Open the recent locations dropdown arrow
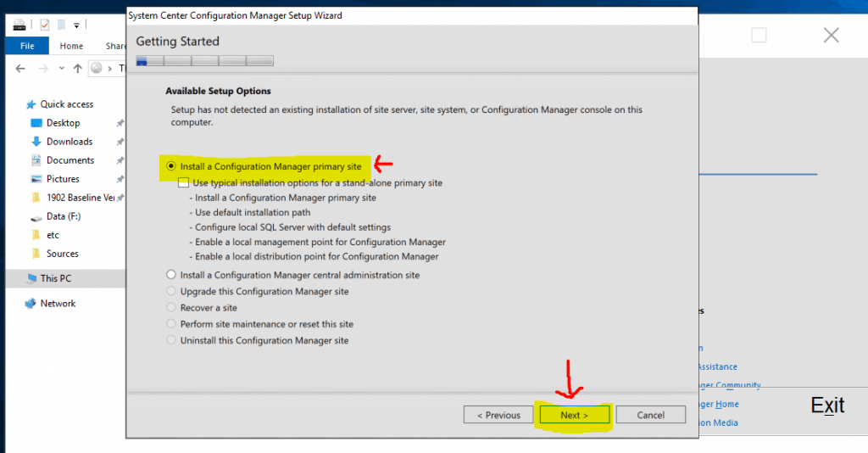This screenshot has height=453, width=868. (61, 68)
